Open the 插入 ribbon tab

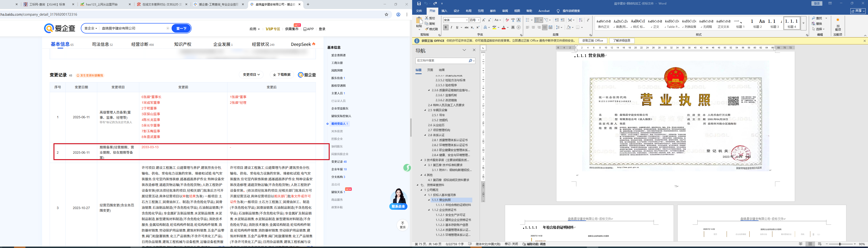tap(444, 11)
